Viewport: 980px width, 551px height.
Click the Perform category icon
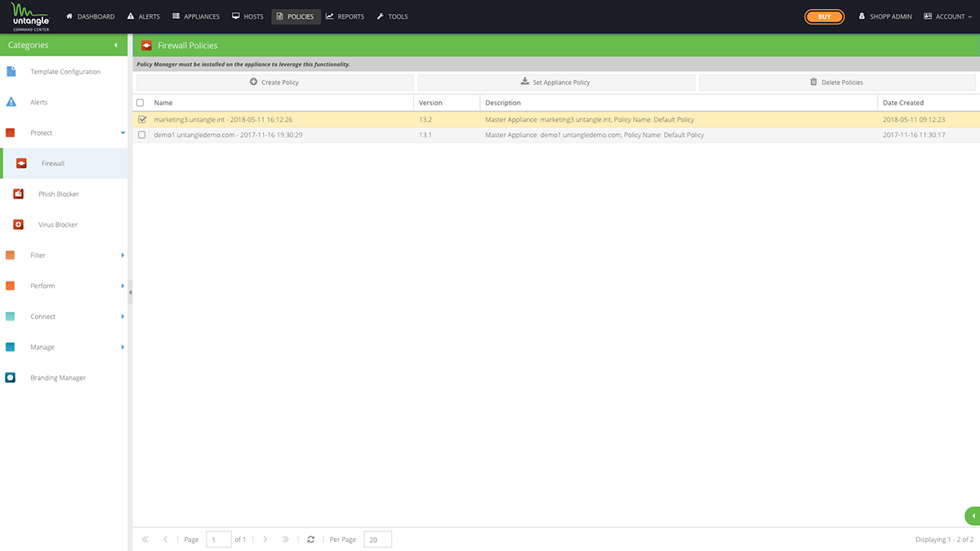[11, 286]
